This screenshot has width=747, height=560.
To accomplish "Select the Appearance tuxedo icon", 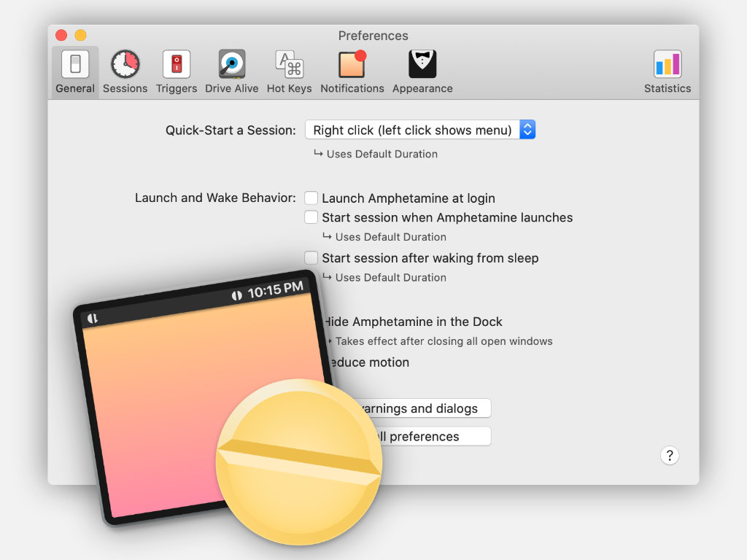I will tap(422, 65).
